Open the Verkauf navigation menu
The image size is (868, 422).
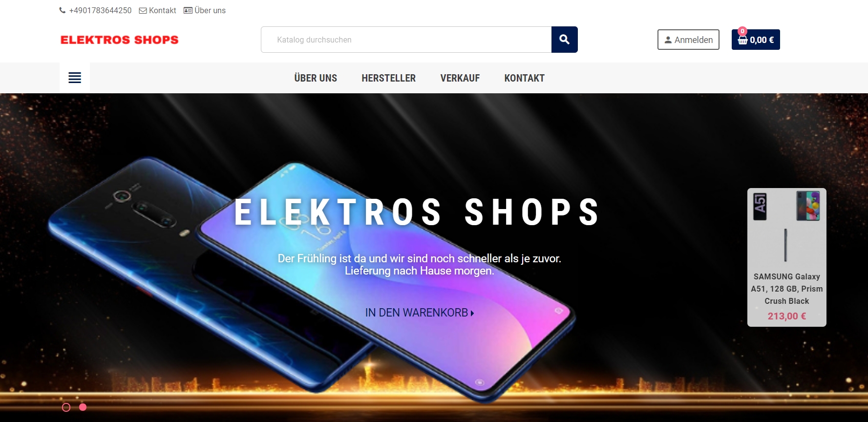coord(460,78)
